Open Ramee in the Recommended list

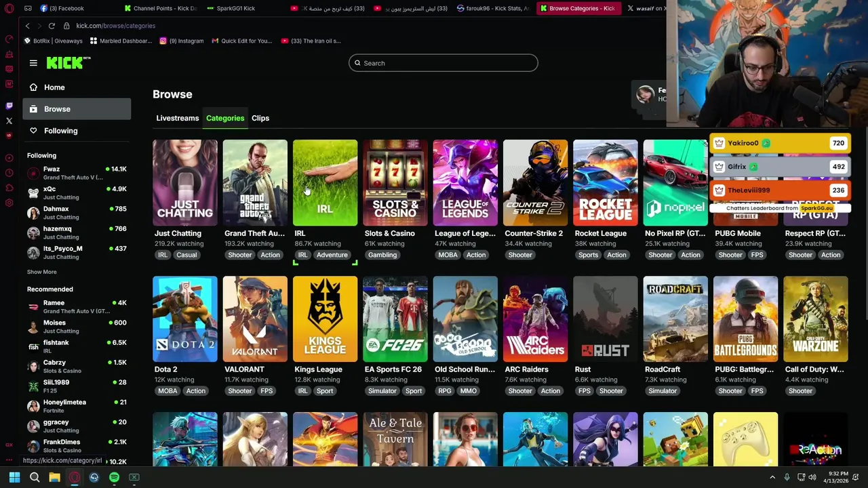click(x=77, y=307)
